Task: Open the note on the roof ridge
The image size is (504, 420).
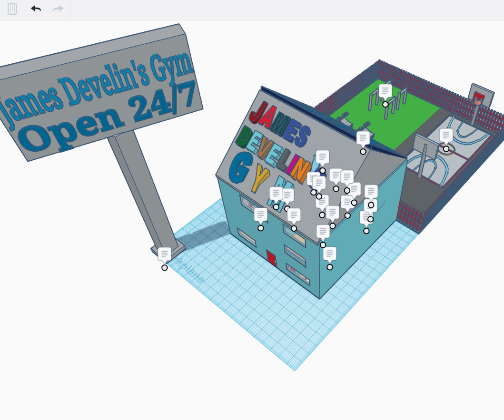Action: click(x=363, y=138)
